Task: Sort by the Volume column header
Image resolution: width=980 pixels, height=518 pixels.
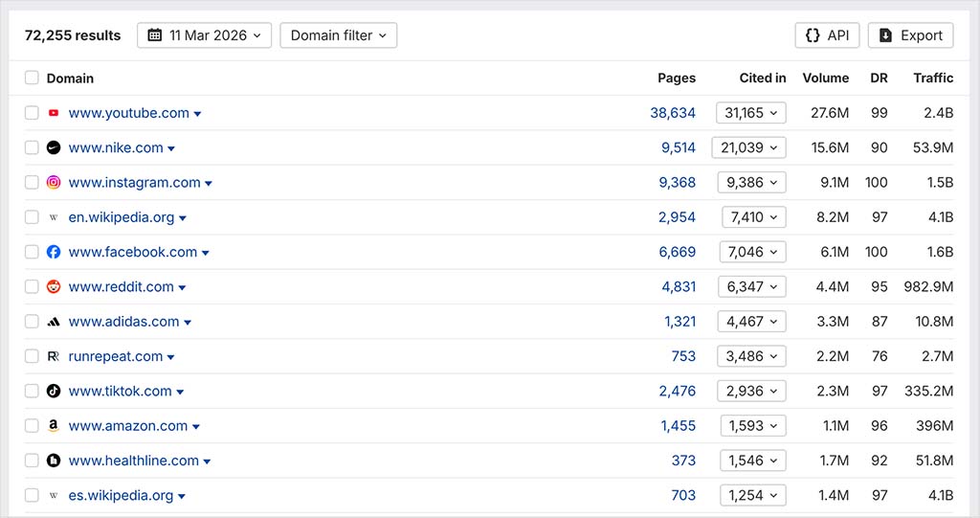Action: click(826, 78)
